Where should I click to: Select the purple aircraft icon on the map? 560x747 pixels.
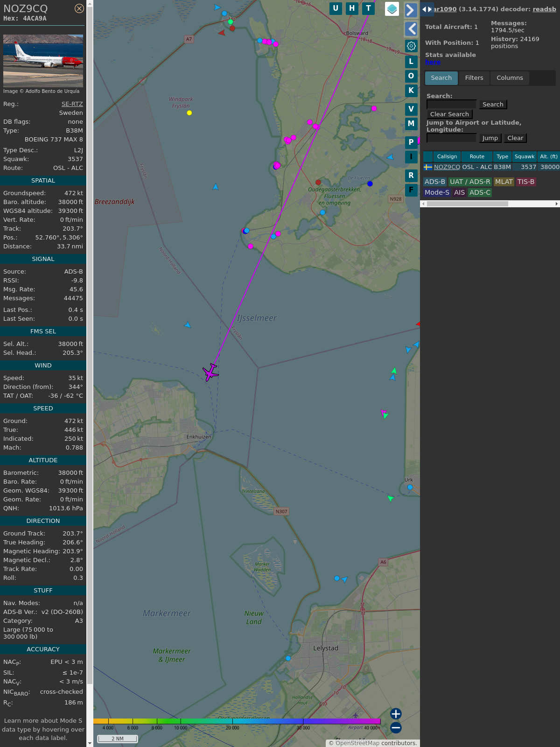tap(211, 372)
